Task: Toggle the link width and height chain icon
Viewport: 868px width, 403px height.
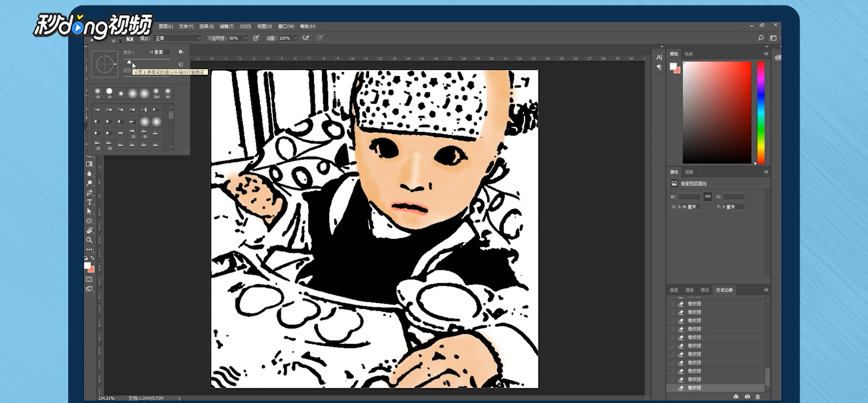Action: pos(708,196)
